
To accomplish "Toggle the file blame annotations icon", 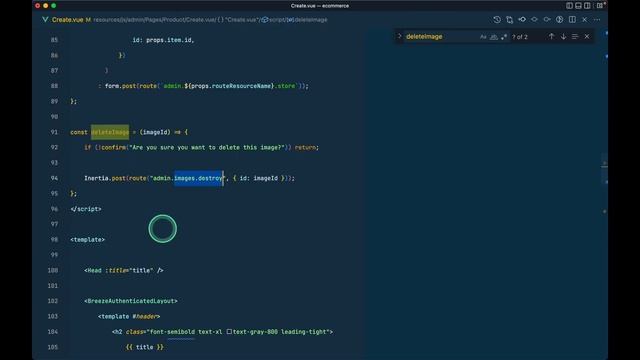I will (560, 20).
